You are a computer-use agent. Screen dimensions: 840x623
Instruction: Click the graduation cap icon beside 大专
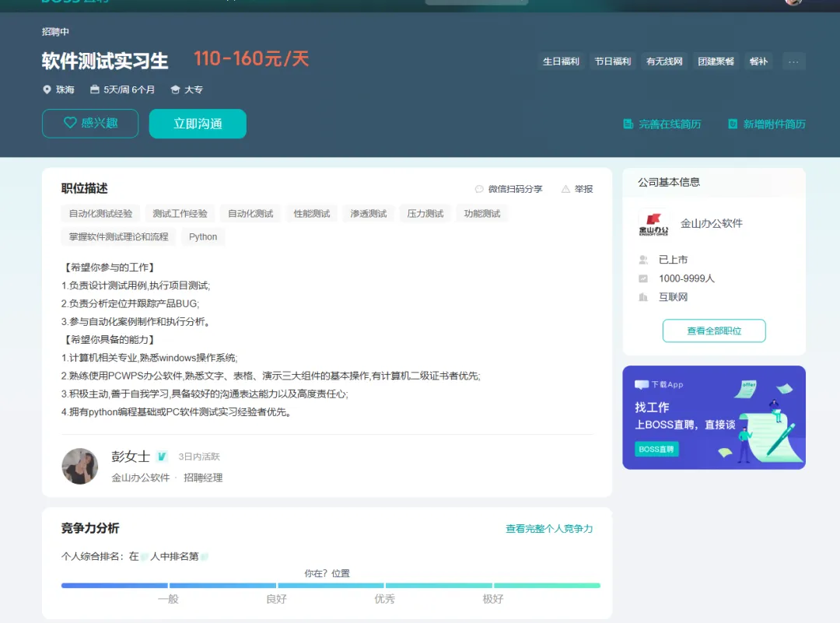[x=175, y=89]
